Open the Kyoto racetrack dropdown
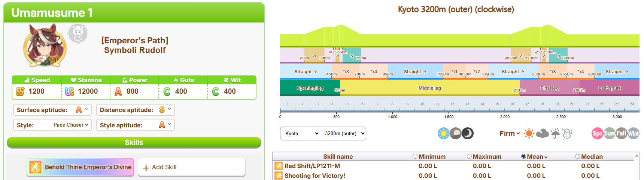Viewport: 644px width, 180px height. tap(300, 133)
